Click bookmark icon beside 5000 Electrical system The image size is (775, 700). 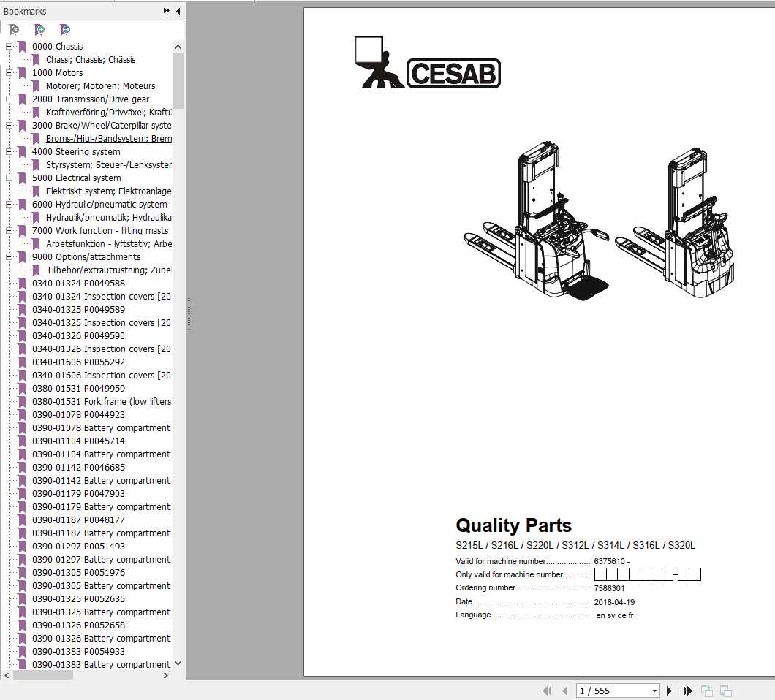(22, 178)
